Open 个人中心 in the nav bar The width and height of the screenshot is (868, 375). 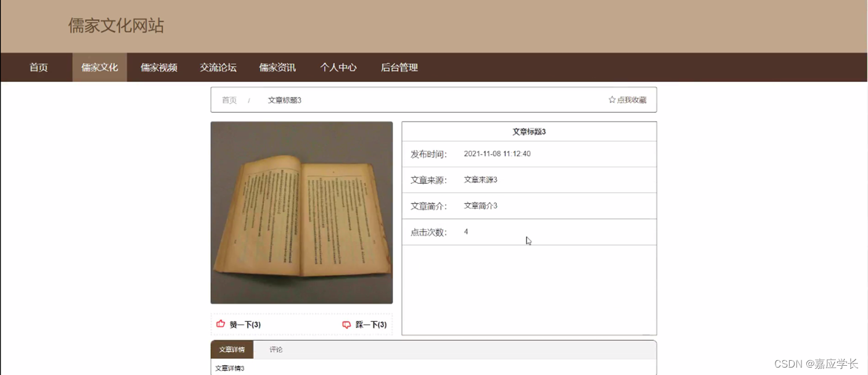point(338,68)
